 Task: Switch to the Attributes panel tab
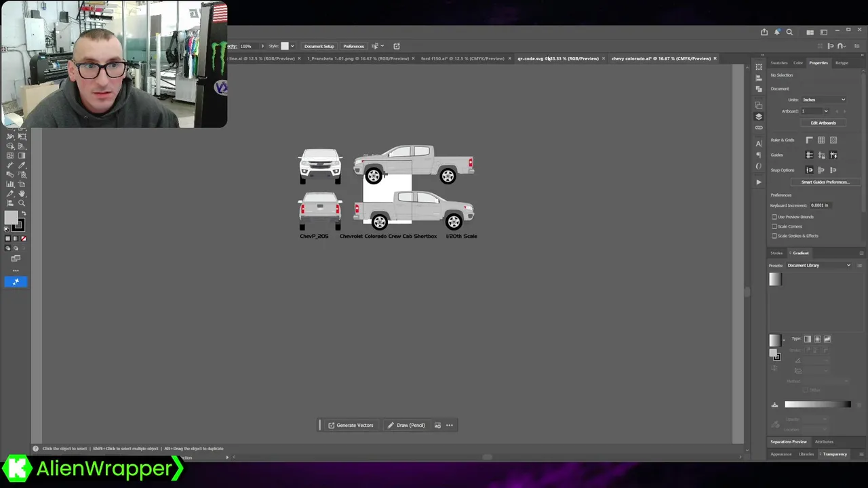pyautogui.click(x=824, y=442)
